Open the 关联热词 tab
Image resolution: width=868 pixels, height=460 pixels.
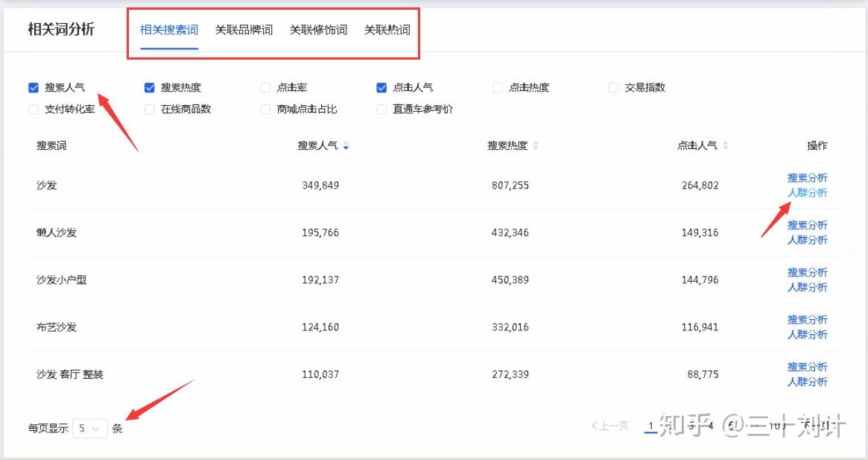(x=387, y=30)
